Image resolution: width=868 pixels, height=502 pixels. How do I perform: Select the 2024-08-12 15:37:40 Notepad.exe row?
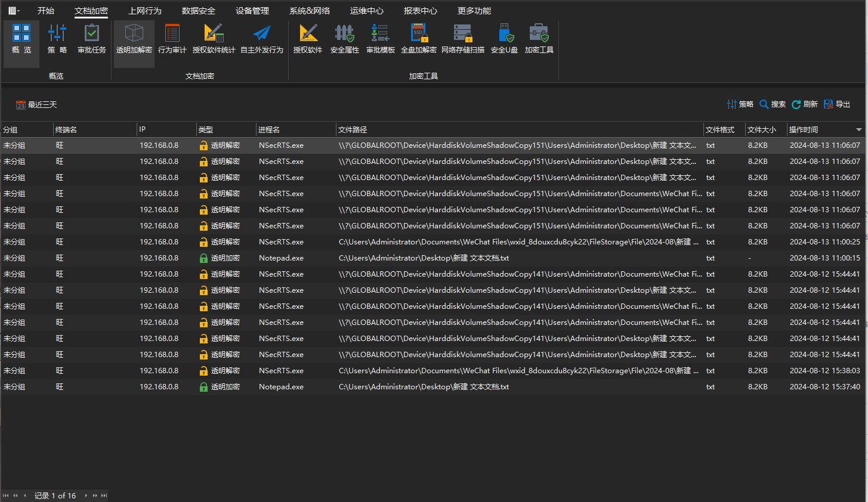434,387
